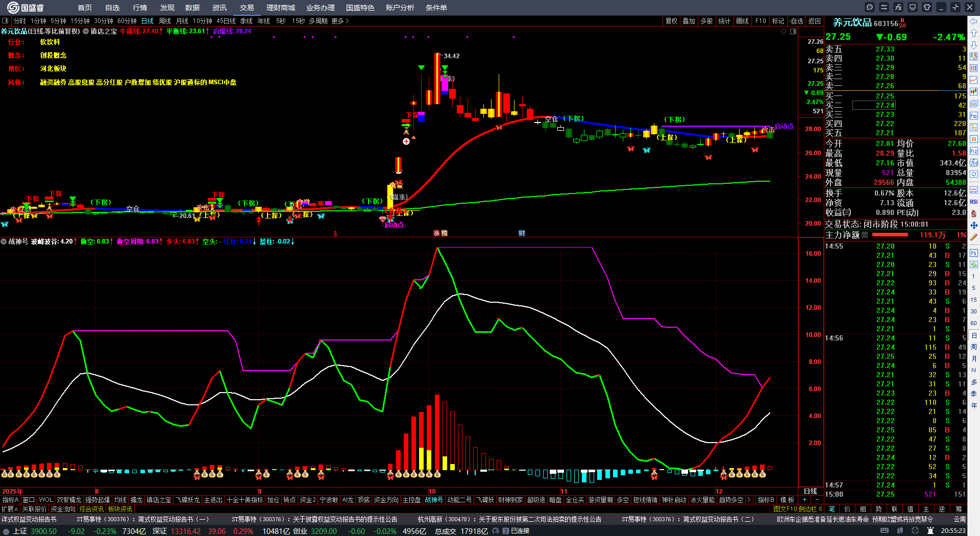Click the keyboard icon in status bar
The image size is (980, 536).
pos(885,531)
